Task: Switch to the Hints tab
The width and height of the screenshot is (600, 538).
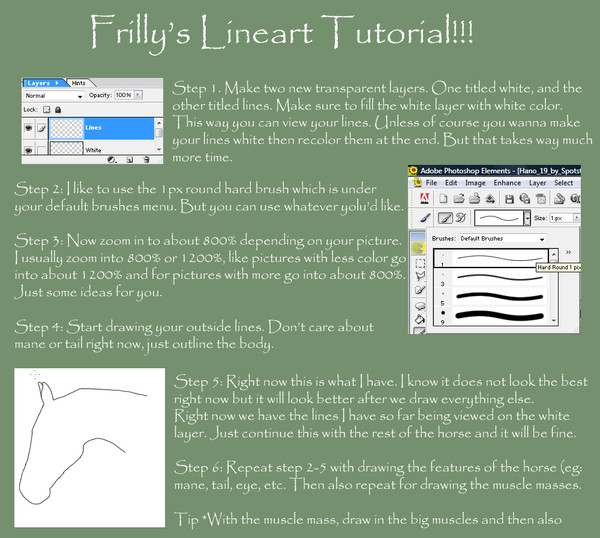Action: [79, 83]
